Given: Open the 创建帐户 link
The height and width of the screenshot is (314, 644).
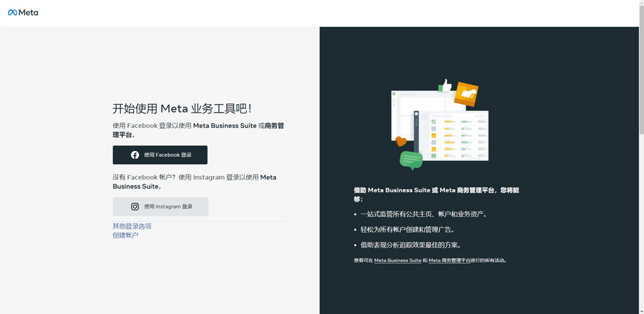Looking at the screenshot, I should click(126, 235).
